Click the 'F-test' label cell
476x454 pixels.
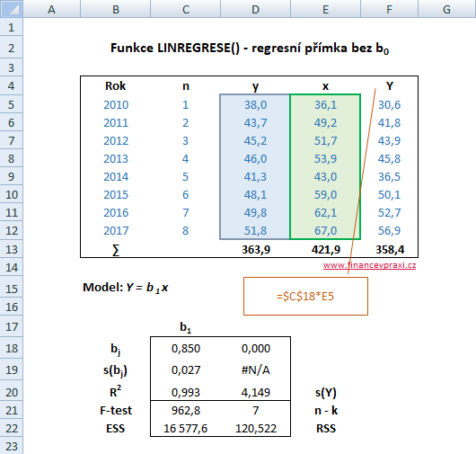(x=116, y=411)
